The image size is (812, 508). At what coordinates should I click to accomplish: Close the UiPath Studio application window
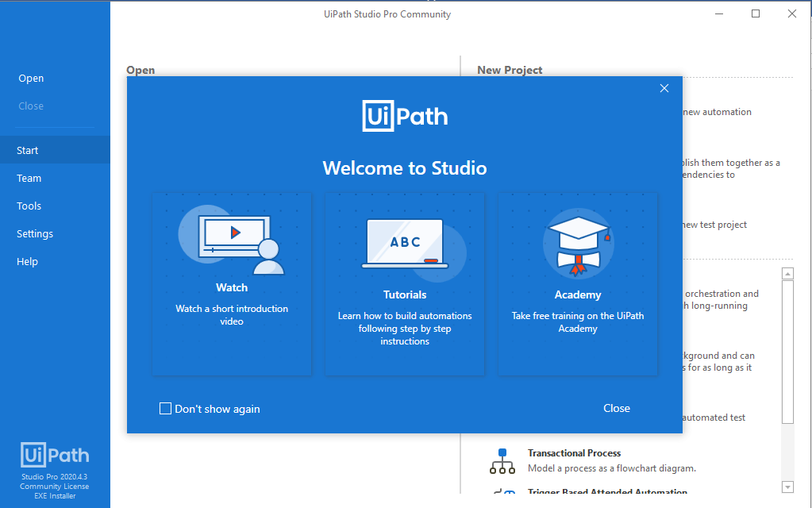pyautogui.click(x=792, y=14)
